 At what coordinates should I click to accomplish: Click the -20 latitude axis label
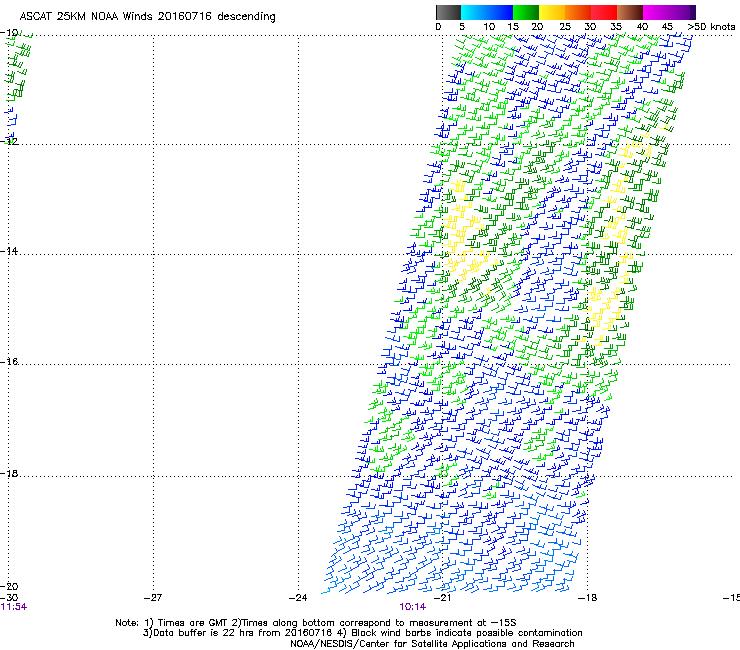9,586
